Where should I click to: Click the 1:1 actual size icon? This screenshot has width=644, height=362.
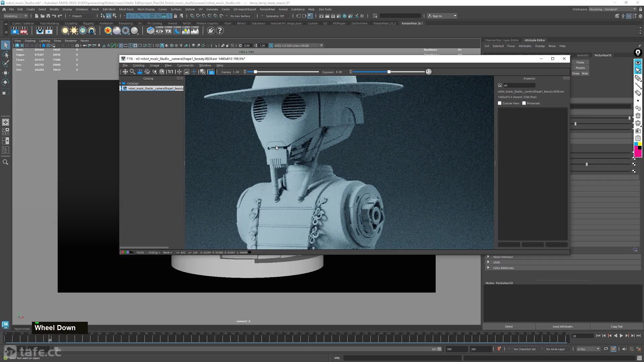point(170,72)
